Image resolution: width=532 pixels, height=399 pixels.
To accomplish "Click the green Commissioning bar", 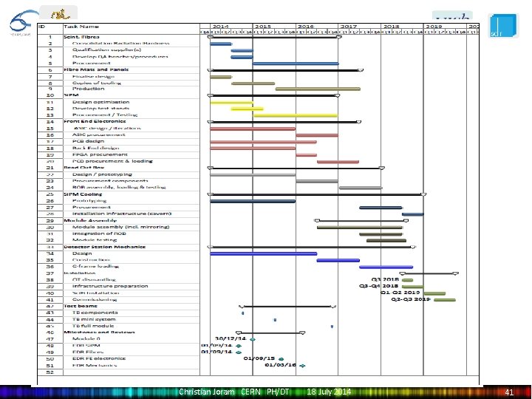I will point(445,300).
